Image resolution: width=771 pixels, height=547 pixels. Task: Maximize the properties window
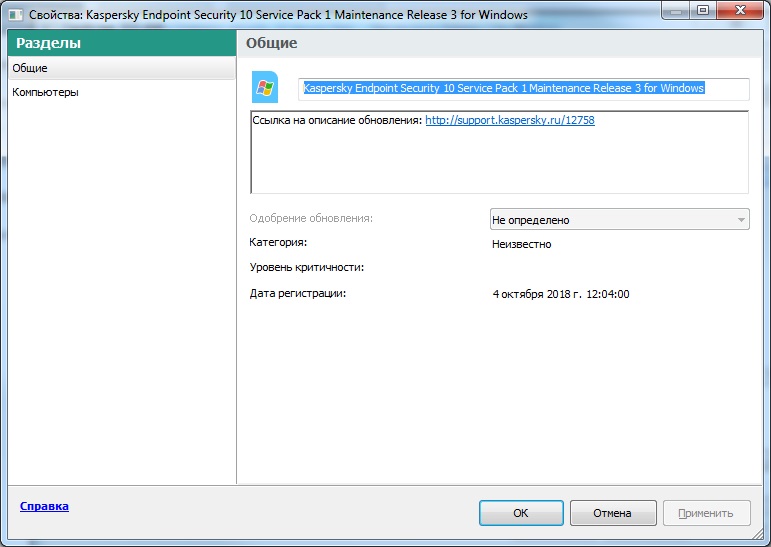click(703, 10)
